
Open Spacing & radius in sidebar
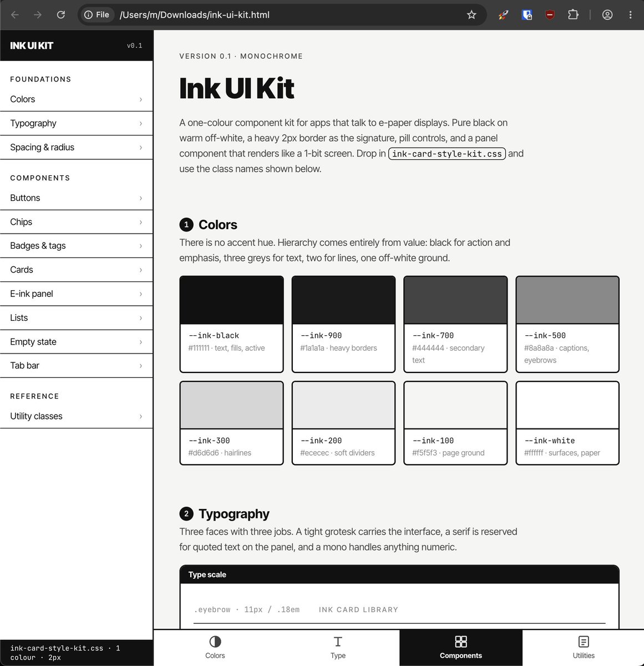[76, 147]
